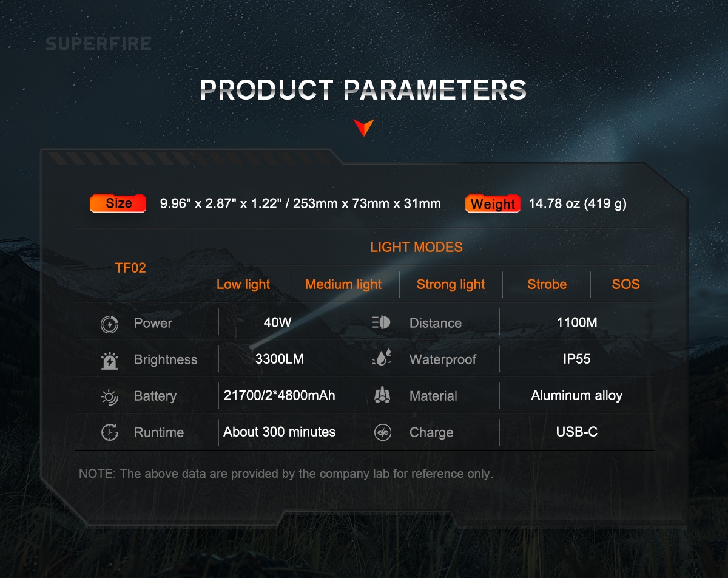Select the Medium light mode

[x=343, y=284]
